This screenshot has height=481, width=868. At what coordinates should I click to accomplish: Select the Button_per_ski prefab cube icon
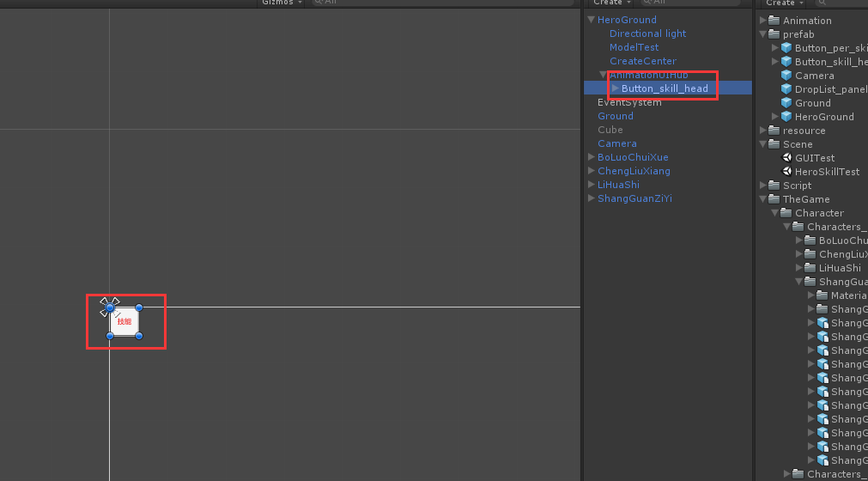click(786, 48)
